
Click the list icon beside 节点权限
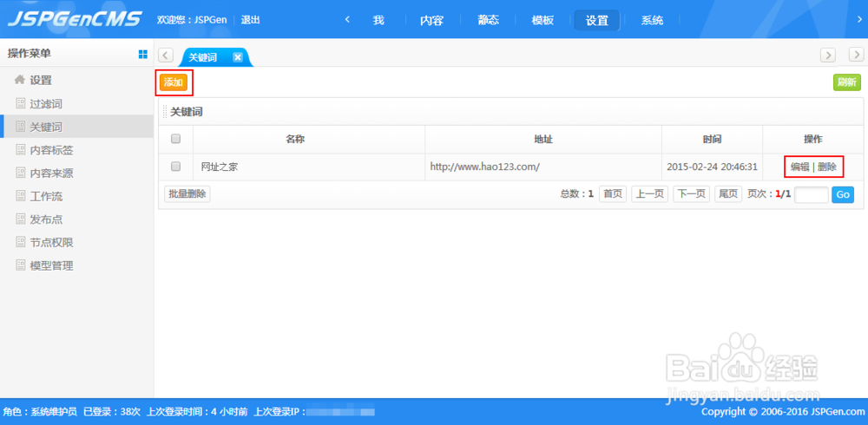pos(21,242)
